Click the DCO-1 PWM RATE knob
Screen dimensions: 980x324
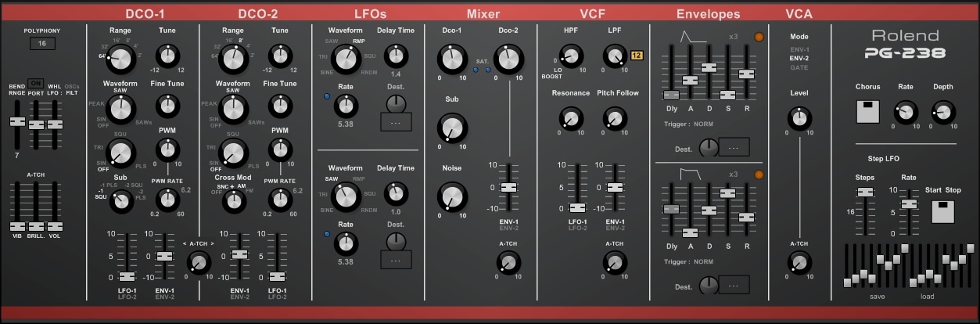coord(167,200)
